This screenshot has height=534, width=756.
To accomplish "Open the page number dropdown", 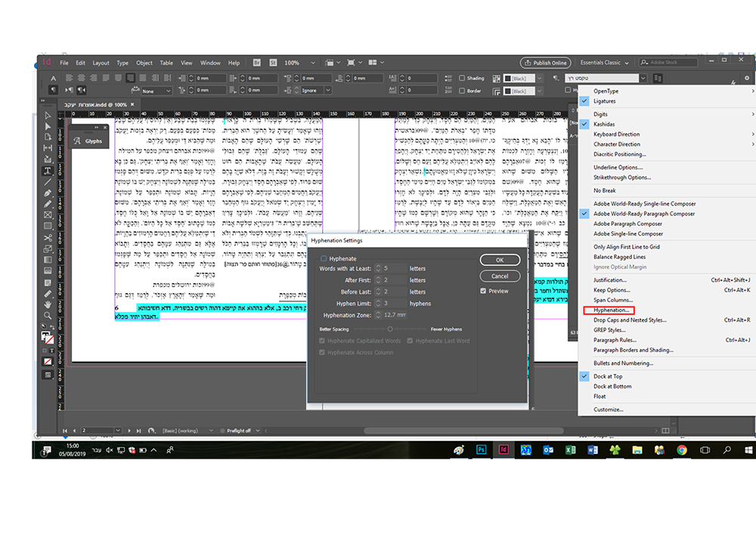I will click(117, 431).
